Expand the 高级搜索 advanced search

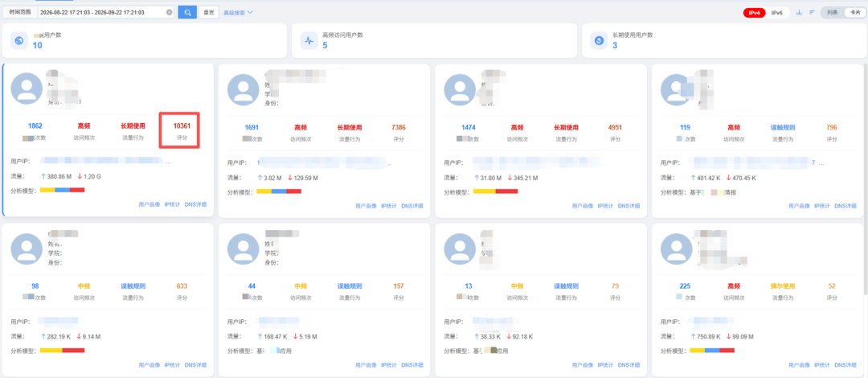pyautogui.click(x=238, y=12)
